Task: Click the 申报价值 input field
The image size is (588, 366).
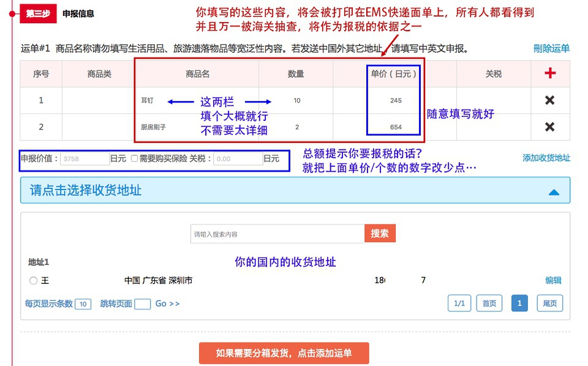Action: coord(84,158)
